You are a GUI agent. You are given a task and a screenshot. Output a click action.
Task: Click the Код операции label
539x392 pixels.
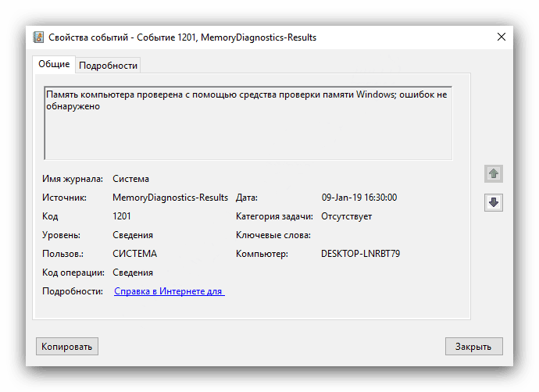point(73,273)
